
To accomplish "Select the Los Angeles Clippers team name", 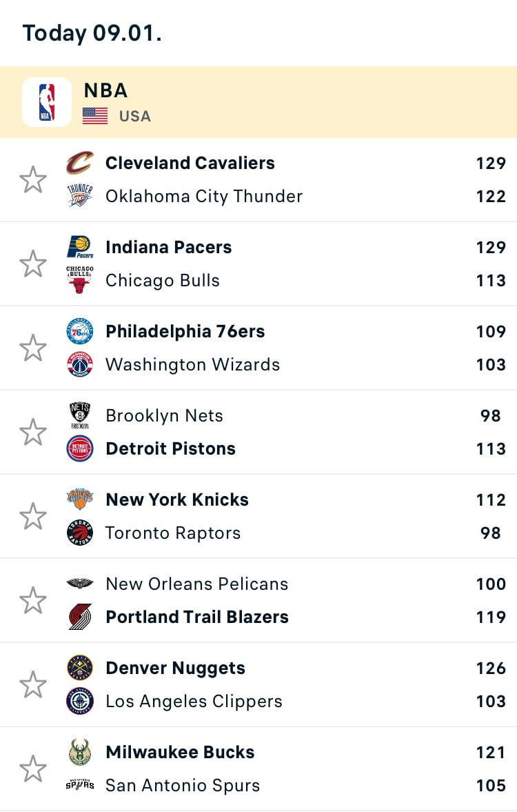I will (x=194, y=701).
